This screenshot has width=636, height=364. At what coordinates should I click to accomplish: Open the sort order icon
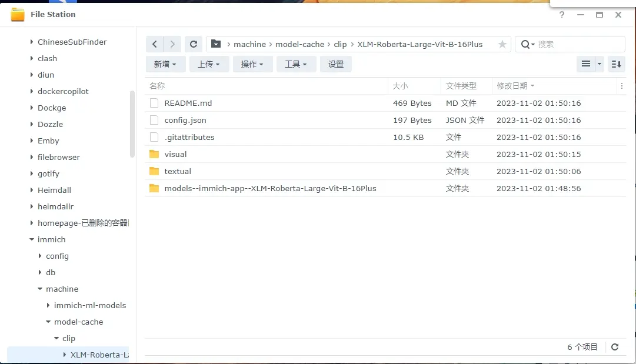616,64
